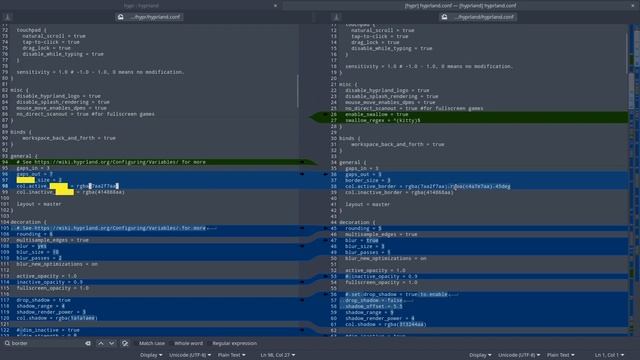Viewport: 640px width, 360px height.
Task: Click the left-pane arrow for the gaps_out chunk at line 96
Action: coord(302,174)
